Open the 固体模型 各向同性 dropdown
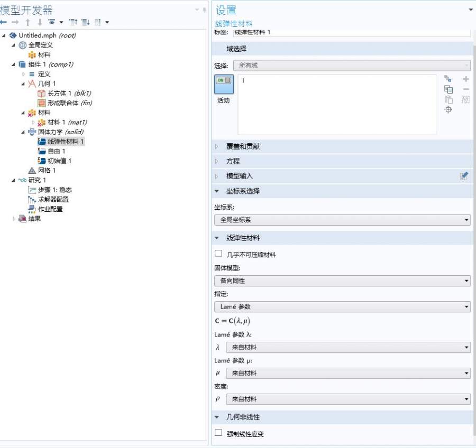 coord(342,281)
